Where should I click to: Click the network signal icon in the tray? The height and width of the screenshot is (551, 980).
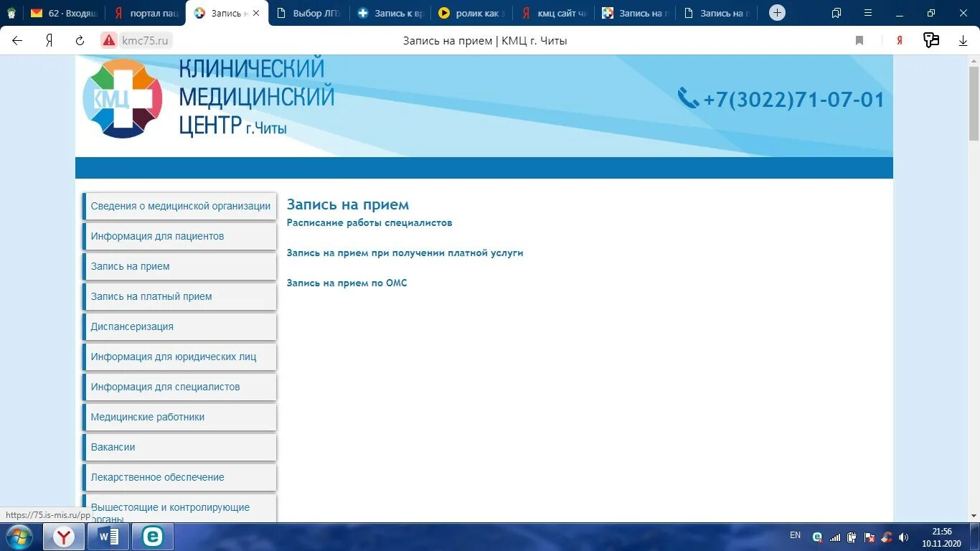click(x=834, y=536)
